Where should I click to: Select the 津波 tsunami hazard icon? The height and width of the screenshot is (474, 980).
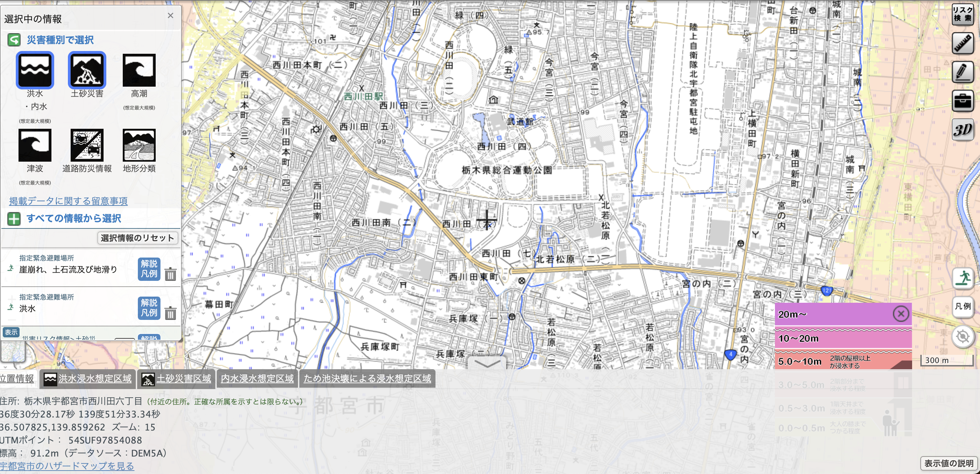point(35,145)
